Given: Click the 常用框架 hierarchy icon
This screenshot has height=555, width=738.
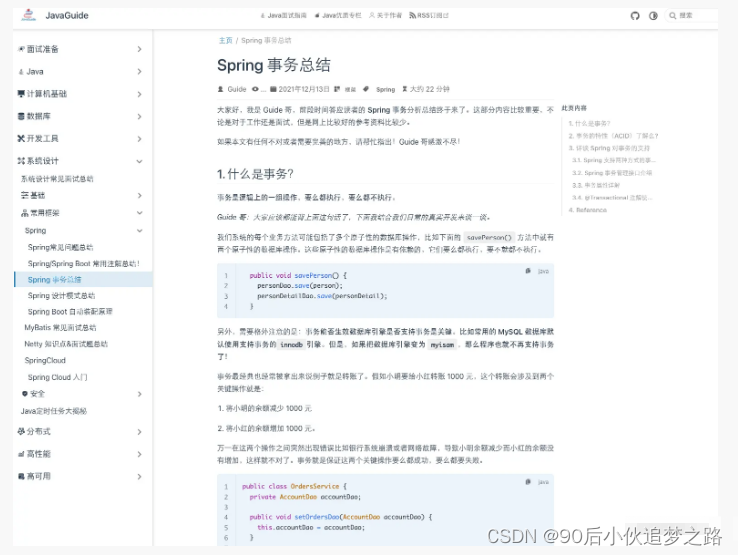Looking at the screenshot, I should [24, 213].
